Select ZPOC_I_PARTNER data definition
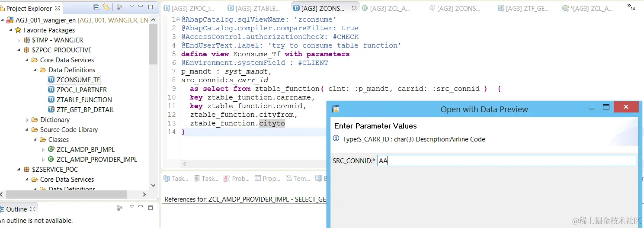 click(82, 90)
